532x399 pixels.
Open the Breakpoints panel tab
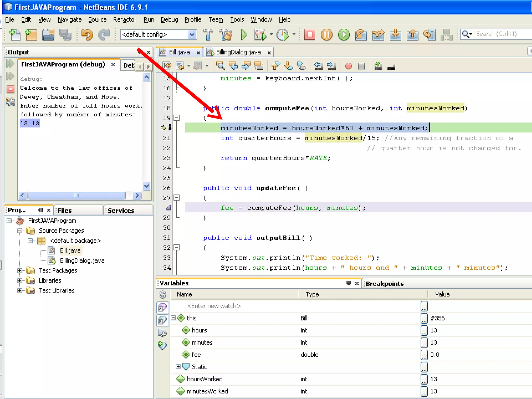pos(384,284)
